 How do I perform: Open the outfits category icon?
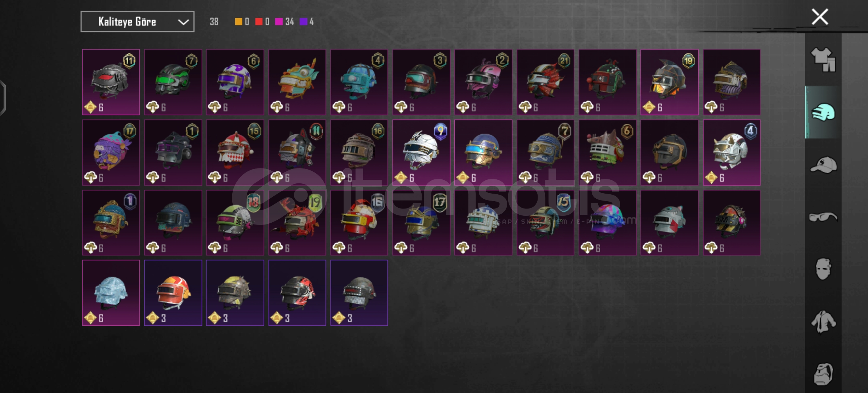click(x=823, y=59)
